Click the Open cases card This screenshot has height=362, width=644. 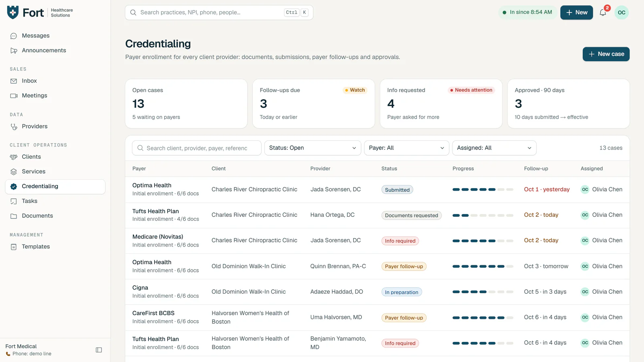[186, 104]
